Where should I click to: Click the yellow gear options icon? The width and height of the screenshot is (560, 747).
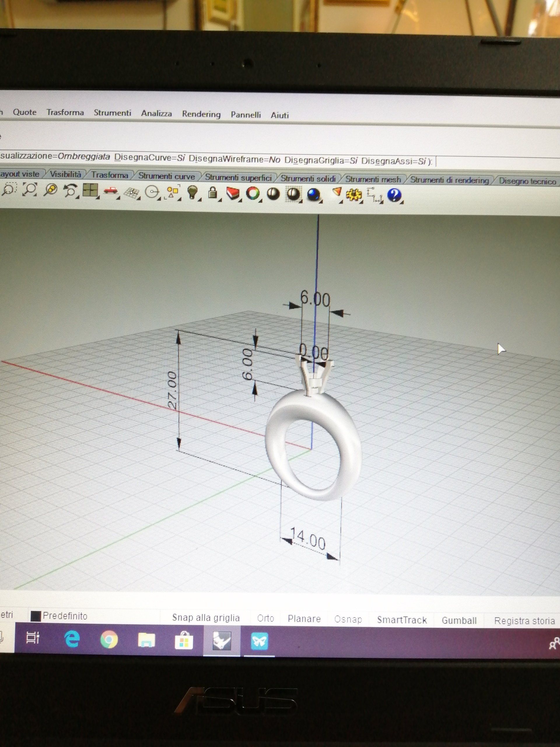(354, 195)
